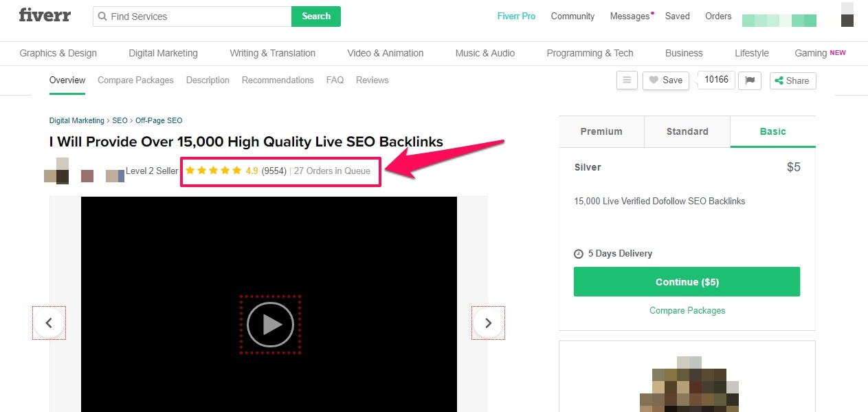Open Writing & Translation category
The image size is (868, 412).
[x=272, y=53]
